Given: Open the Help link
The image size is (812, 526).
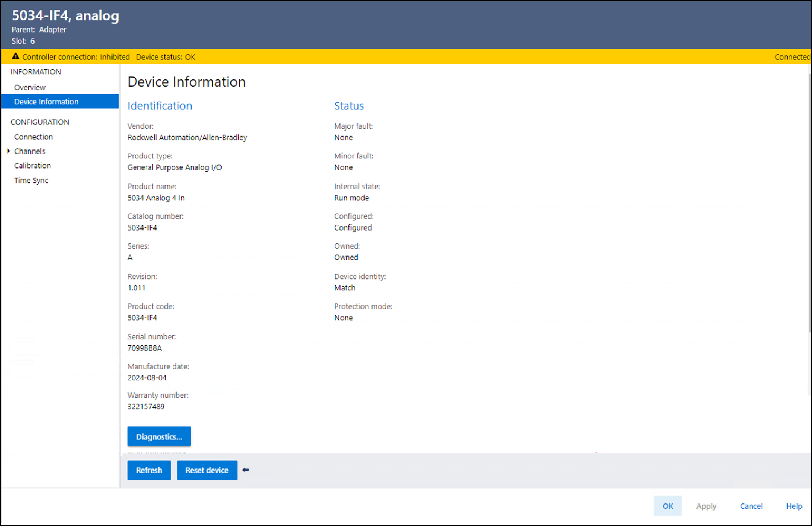Looking at the screenshot, I should coord(794,506).
